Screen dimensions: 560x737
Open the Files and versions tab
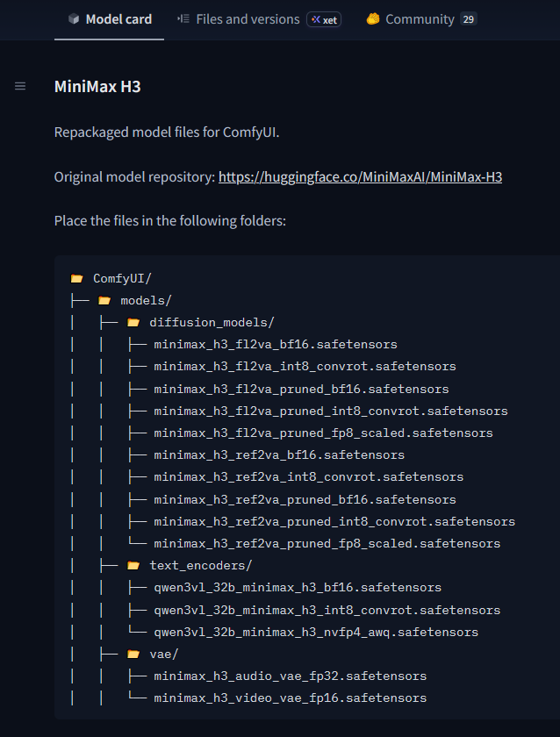(259, 19)
